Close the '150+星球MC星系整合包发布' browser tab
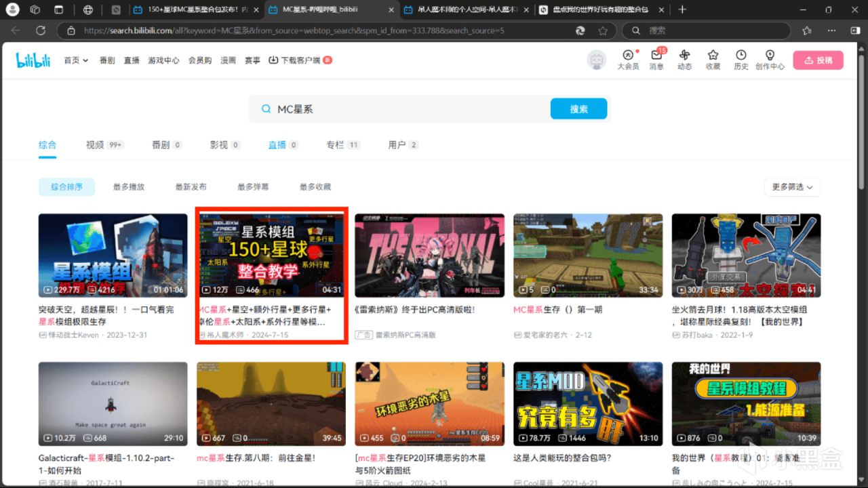 (256, 10)
